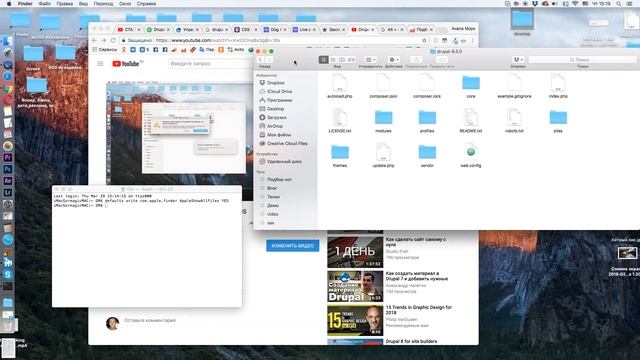
Task: Click the Chrome address bar
Action: point(273,40)
